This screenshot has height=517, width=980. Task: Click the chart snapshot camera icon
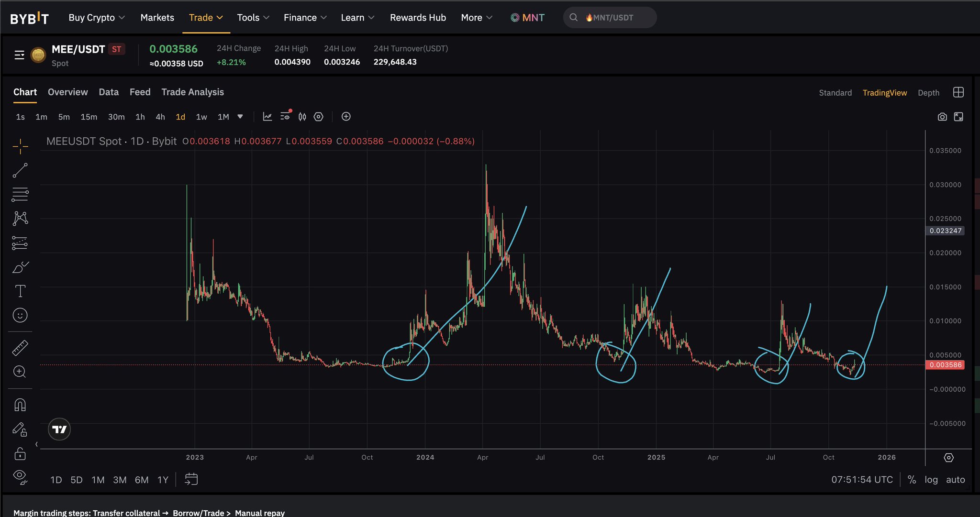(x=942, y=117)
